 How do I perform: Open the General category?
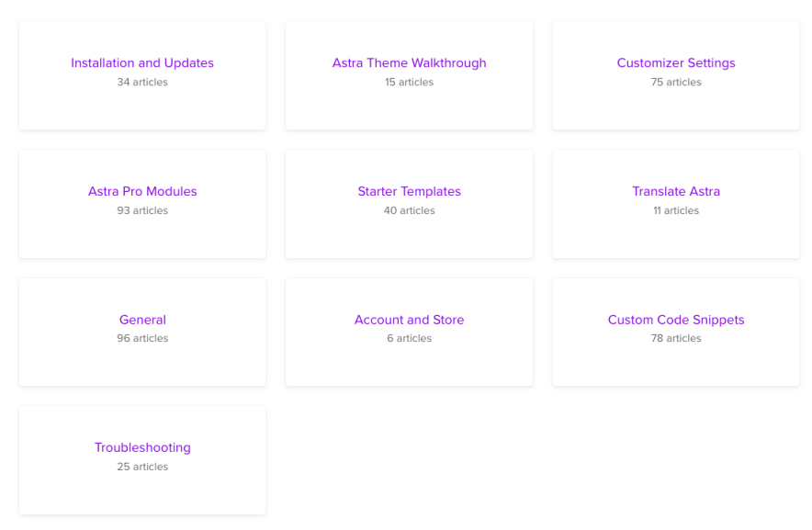click(x=142, y=319)
